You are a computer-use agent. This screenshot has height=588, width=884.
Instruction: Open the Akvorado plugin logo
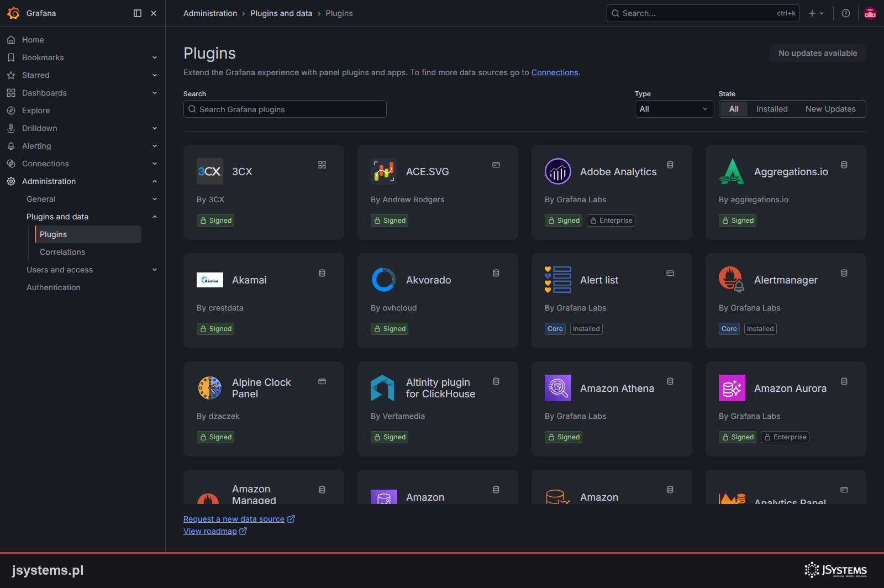tap(384, 280)
